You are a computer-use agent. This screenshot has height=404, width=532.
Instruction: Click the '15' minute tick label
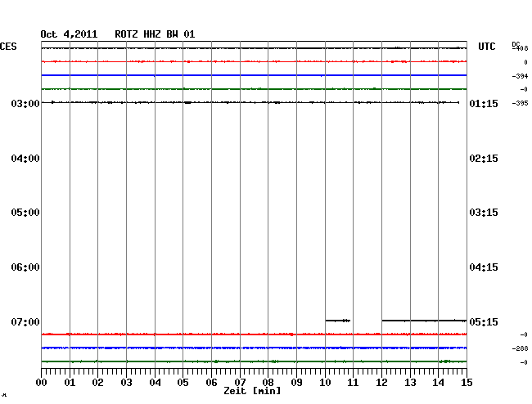point(467,383)
